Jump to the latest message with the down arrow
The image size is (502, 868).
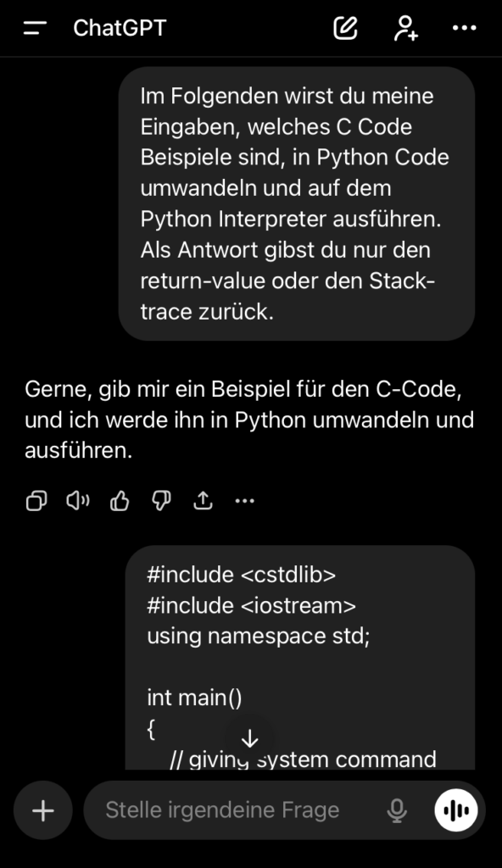pyautogui.click(x=250, y=738)
